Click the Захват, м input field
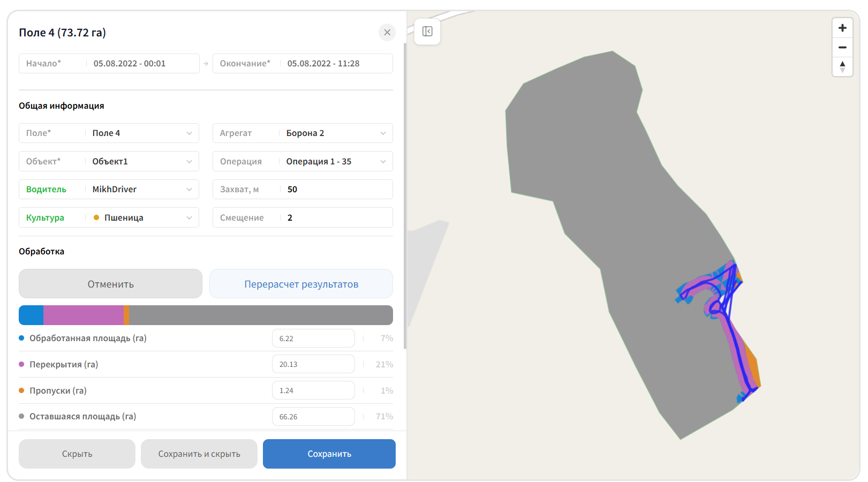 (x=303, y=189)
